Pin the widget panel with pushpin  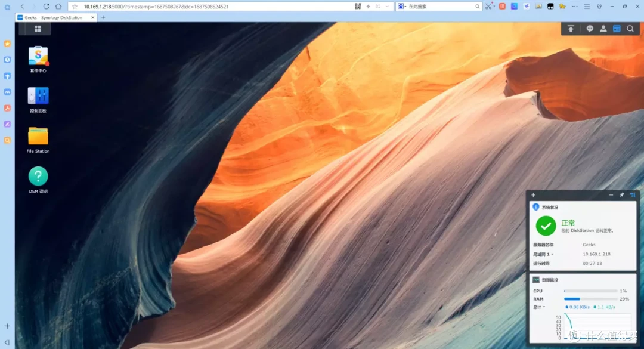[x=622, y=195]
